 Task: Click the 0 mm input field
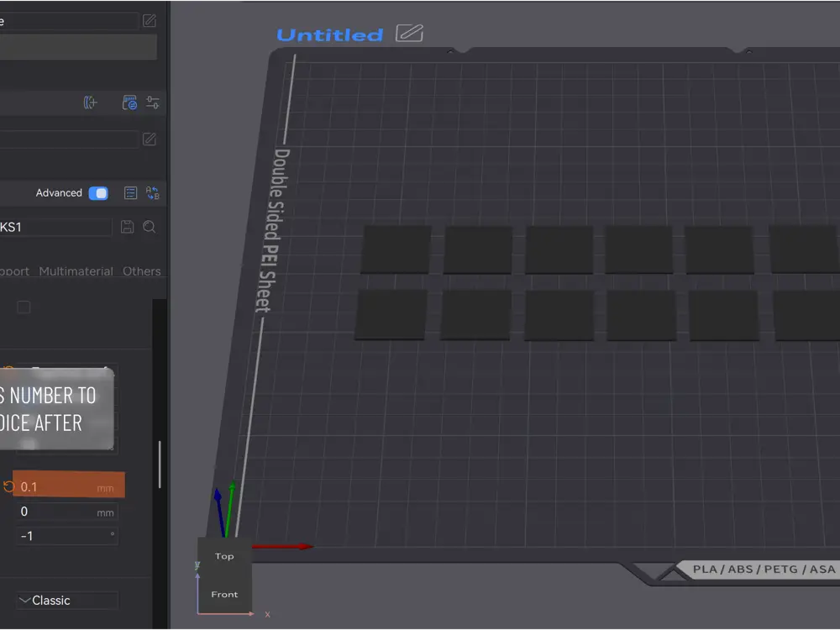tap(67, 512)
